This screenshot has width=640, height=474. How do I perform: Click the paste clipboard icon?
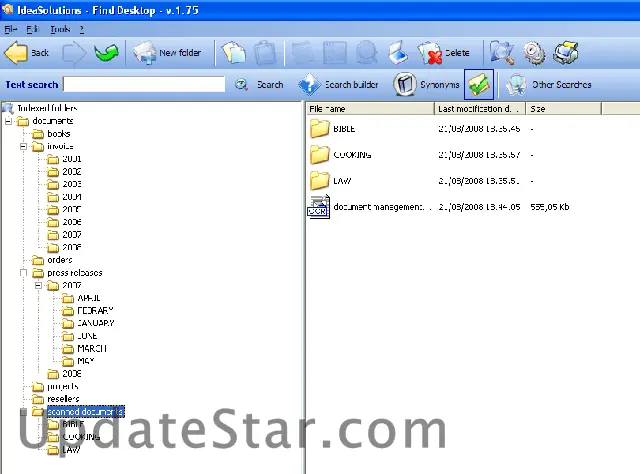point(265,53)
